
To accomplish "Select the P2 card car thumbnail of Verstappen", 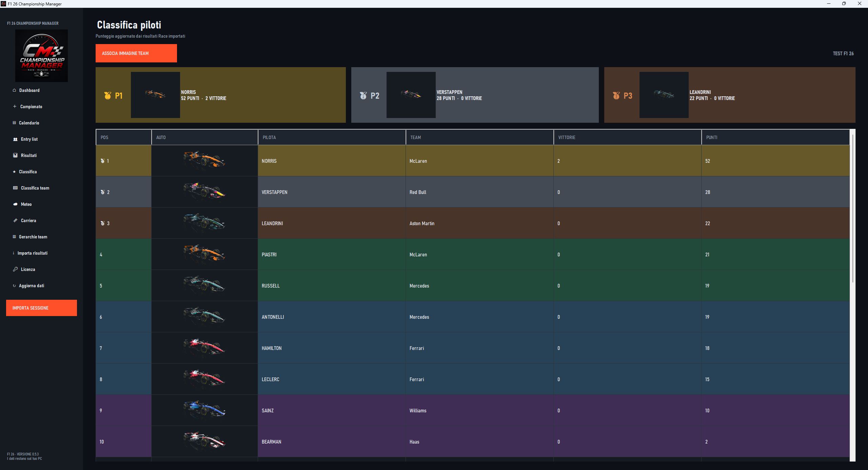I will click(411, 95).
